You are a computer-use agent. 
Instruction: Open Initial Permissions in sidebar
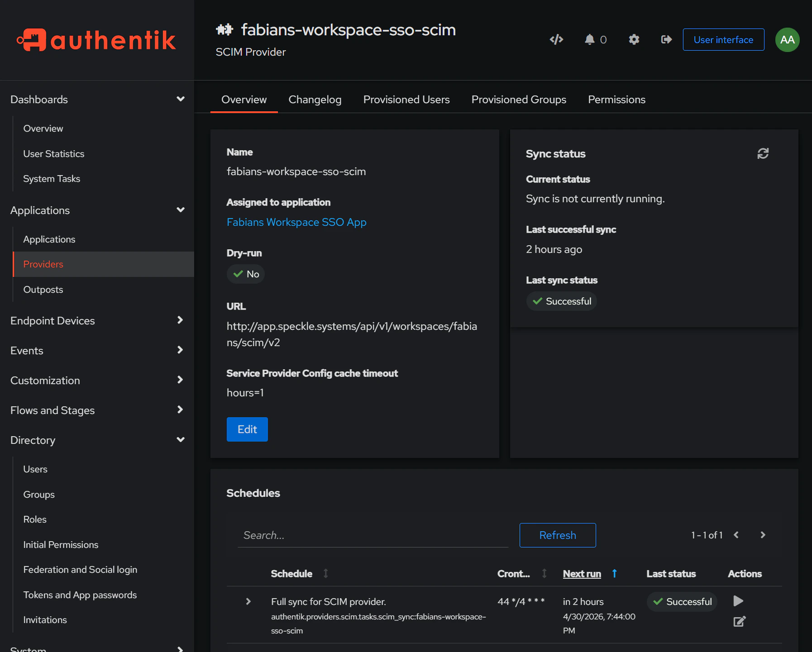click(x=61, y=545)
